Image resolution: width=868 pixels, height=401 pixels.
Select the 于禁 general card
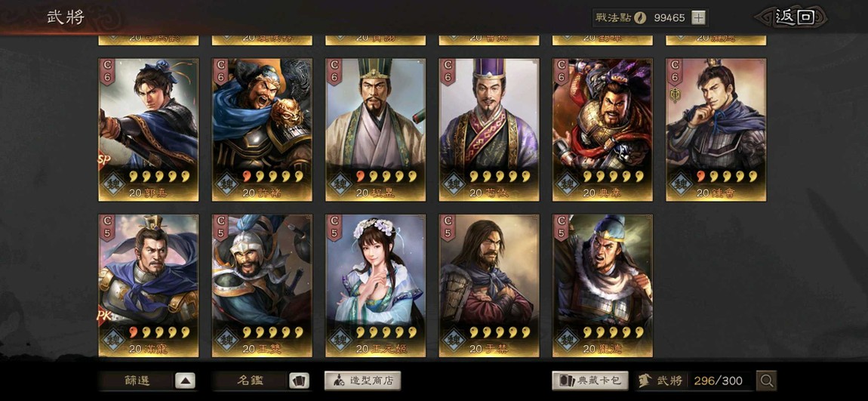click(x=489, y=285)
